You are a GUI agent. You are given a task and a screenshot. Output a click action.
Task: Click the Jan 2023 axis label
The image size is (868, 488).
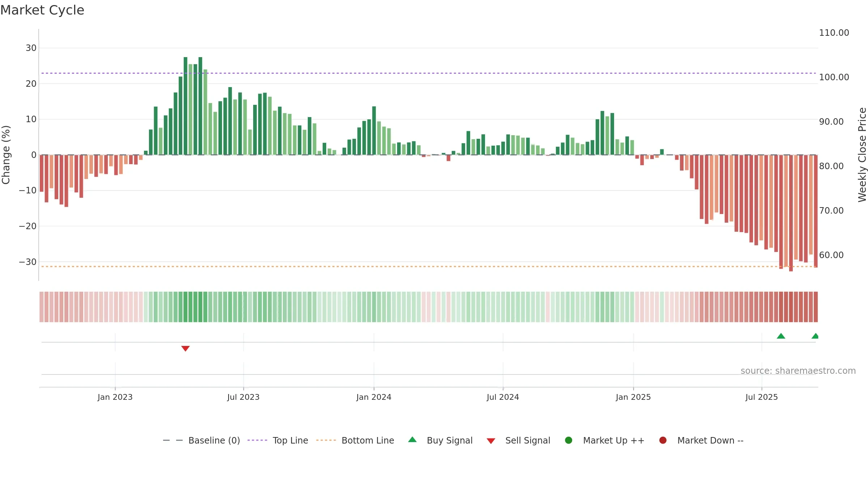coord(115,397)
